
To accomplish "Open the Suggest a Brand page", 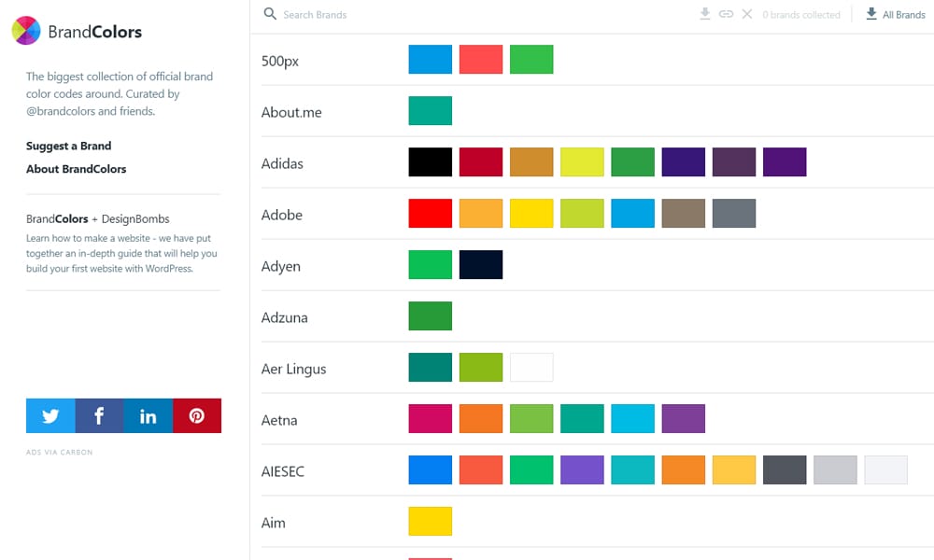I will (68, 147).
